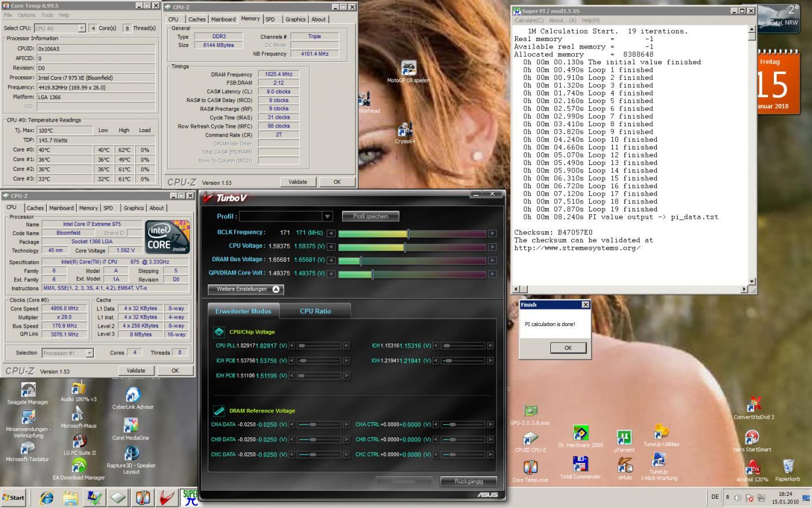
Task: Click Validate in the lower CPU-Z window
Action: [x=136, y=371]
